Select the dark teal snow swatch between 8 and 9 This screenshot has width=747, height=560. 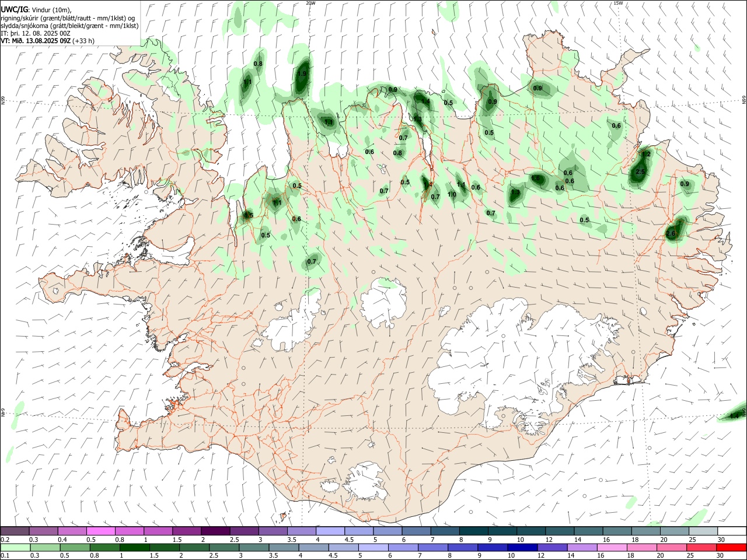tap(473, 531)
